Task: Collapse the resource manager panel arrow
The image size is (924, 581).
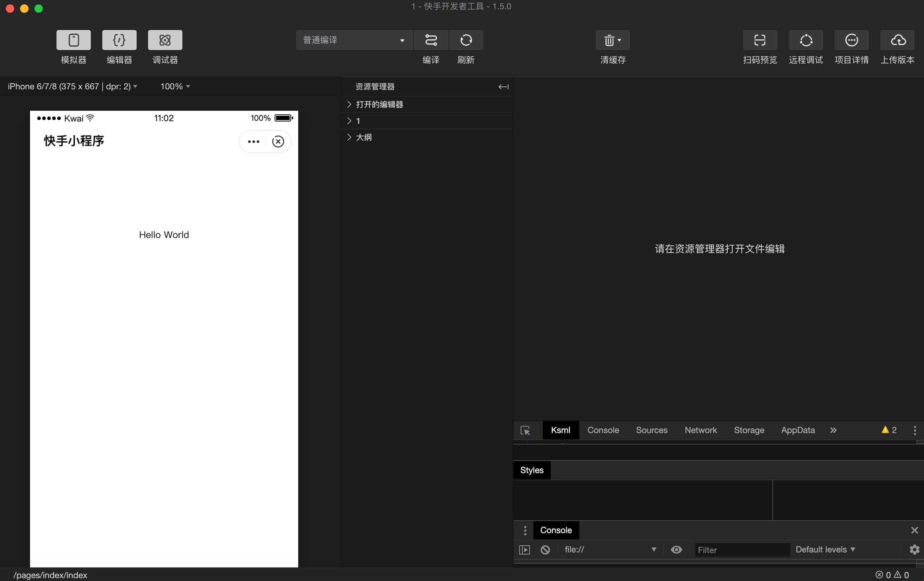Action: [x=503, y=87]
